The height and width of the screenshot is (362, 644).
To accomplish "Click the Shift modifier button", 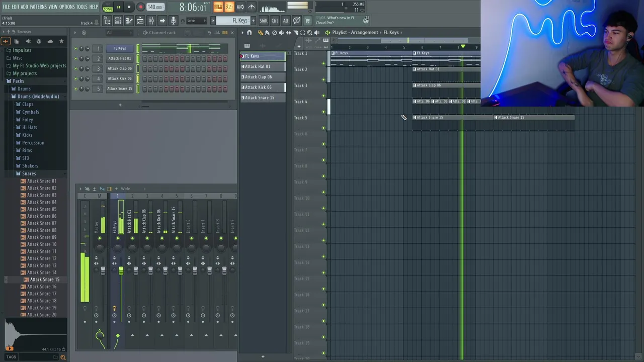I will pos(264,21).
